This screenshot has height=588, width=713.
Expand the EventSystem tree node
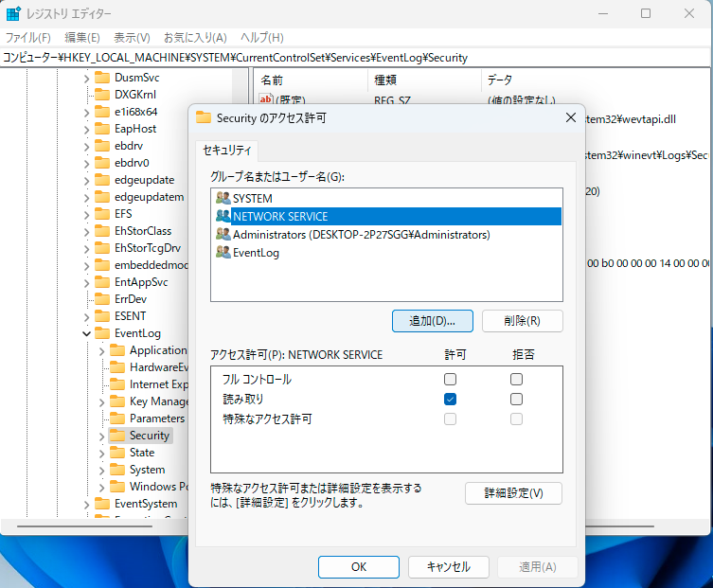pos(87,504)
